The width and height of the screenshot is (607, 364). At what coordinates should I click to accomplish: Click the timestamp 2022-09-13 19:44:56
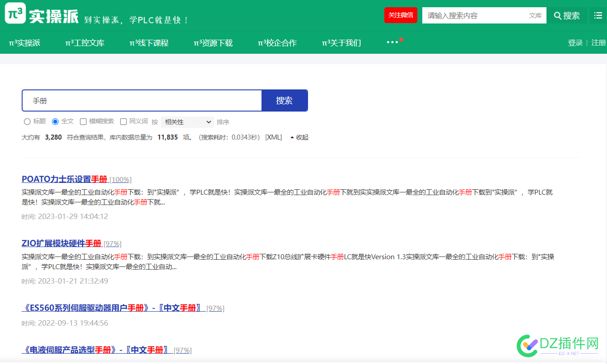(x=73, y=323)
